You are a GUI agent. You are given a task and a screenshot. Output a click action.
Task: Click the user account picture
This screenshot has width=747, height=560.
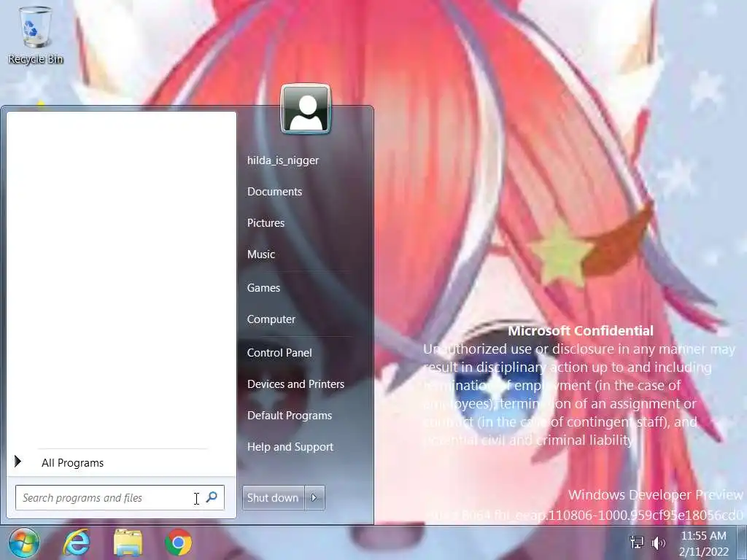[306, 109]
